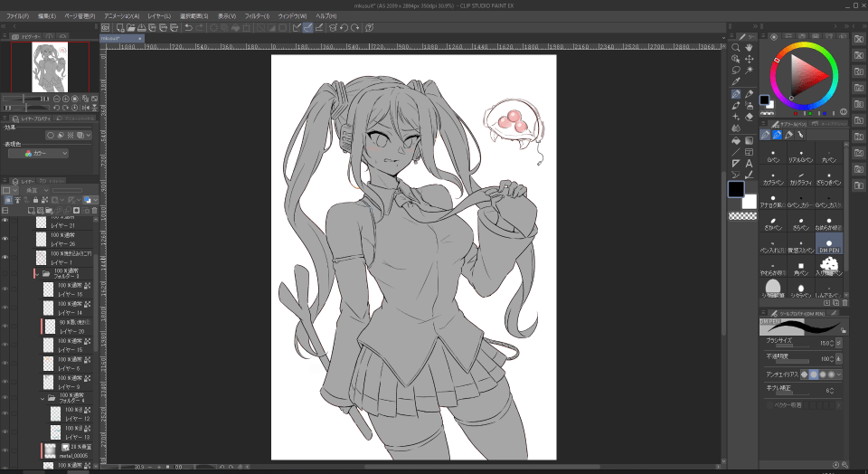Select the Pencil tool in toolbox
Screen dimensions: 868x474
[x=749, y=94]
